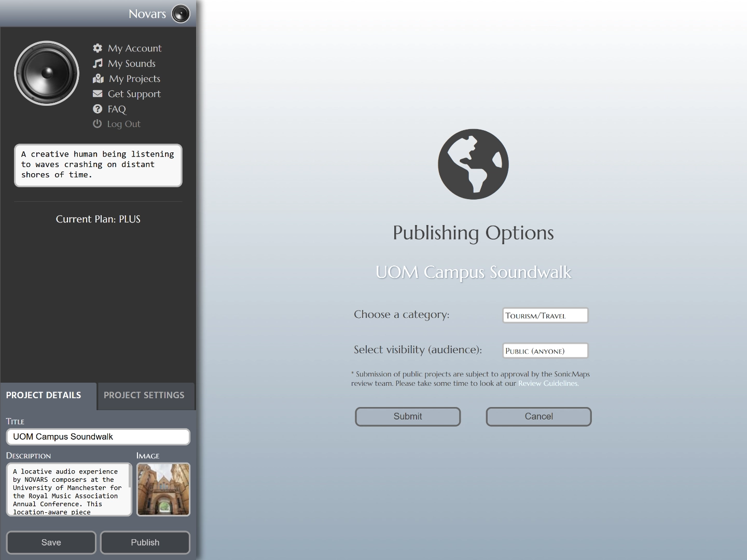The image size is (747, 560).
Task: Open the visibility dropdown showing Public (anyone)
Action: click(545, 351)
